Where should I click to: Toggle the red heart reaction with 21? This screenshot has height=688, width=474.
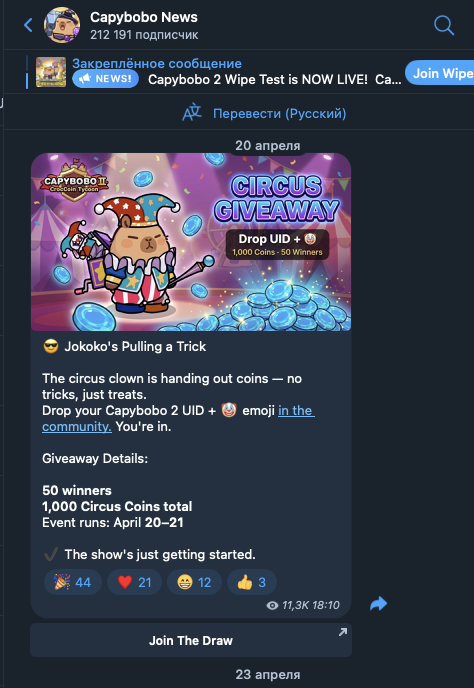point(134,582)
